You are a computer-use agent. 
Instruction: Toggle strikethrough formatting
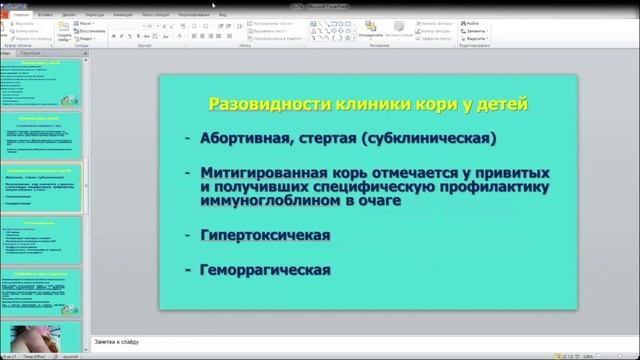pos(147,36)
